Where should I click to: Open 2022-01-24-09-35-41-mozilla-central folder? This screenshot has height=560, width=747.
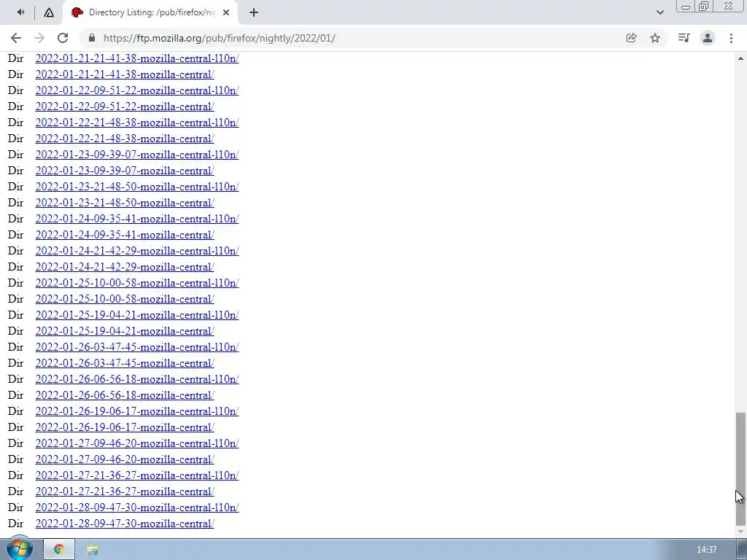pos(125,235)
